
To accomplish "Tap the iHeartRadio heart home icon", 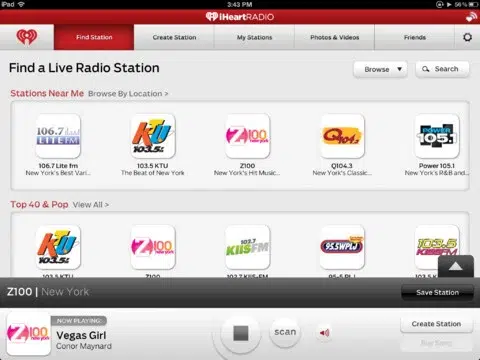I will point(27,37).
